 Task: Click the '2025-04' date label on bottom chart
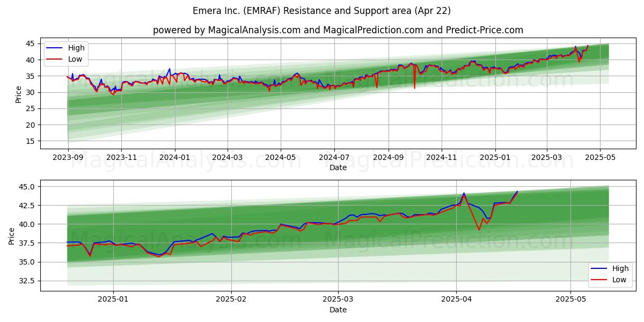456,301
